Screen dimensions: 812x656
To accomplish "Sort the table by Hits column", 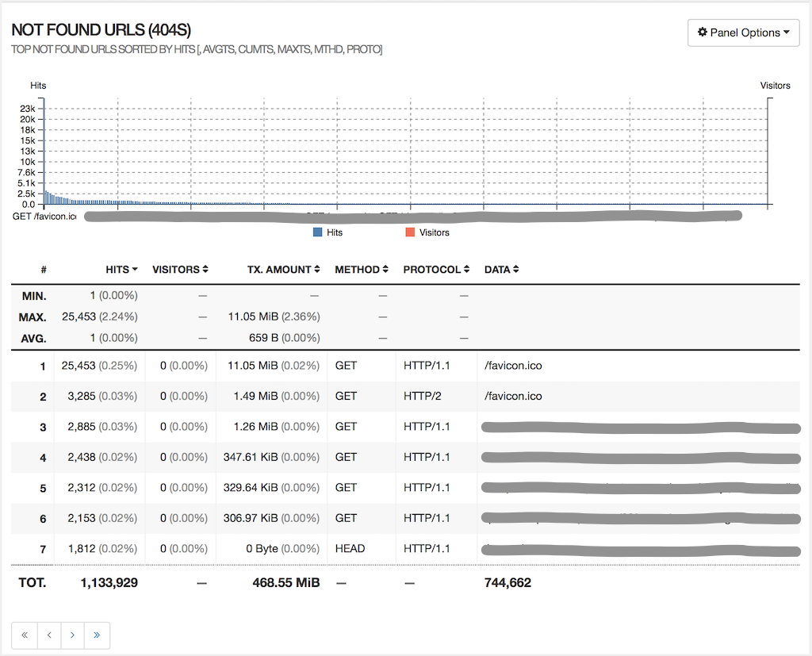I will (121, 270).
